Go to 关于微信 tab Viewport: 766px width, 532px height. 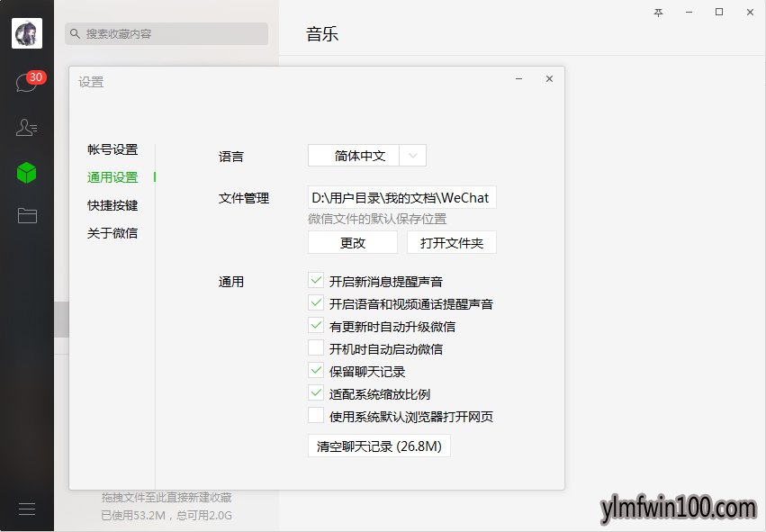click(113, 233)
